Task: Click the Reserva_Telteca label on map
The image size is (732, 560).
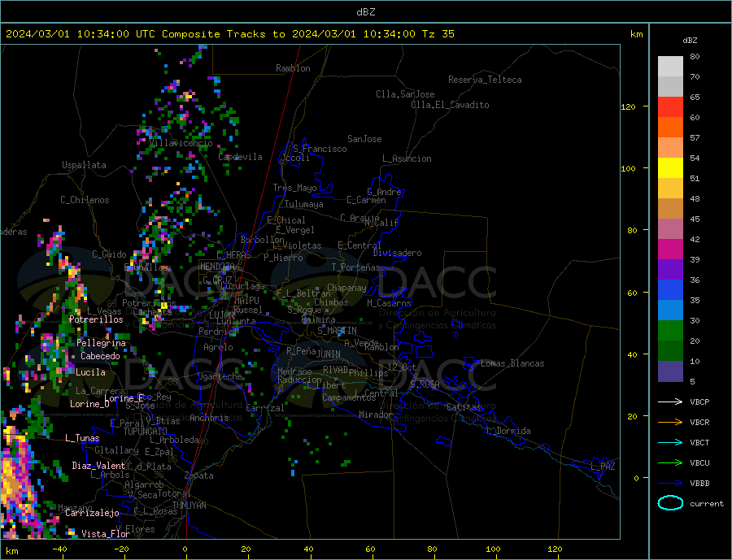Action: 485,80
